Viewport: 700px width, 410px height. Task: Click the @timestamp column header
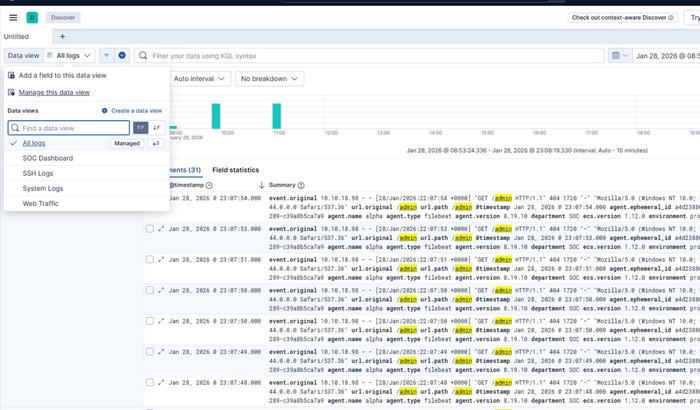click(x=186, y=185)
